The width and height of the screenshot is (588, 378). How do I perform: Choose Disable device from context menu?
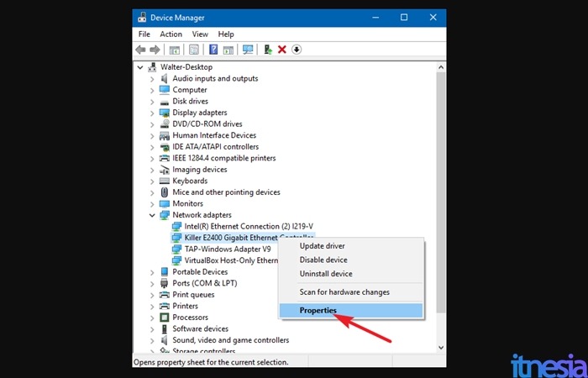click(351, 260)
